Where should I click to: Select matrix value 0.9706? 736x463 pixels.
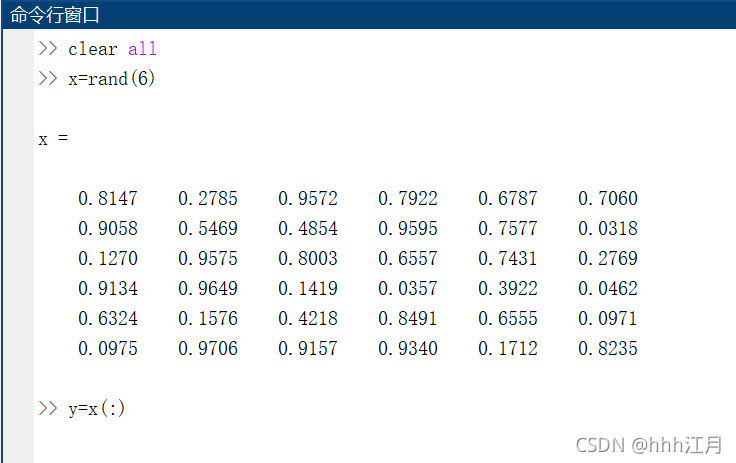click(x=208, y=348)
